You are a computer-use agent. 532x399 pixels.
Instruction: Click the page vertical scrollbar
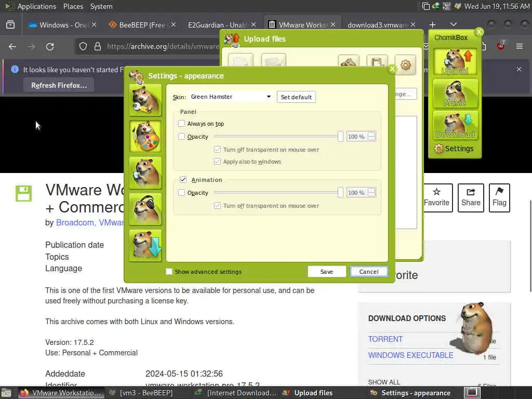pyautogui.click(x=530, y=246)
